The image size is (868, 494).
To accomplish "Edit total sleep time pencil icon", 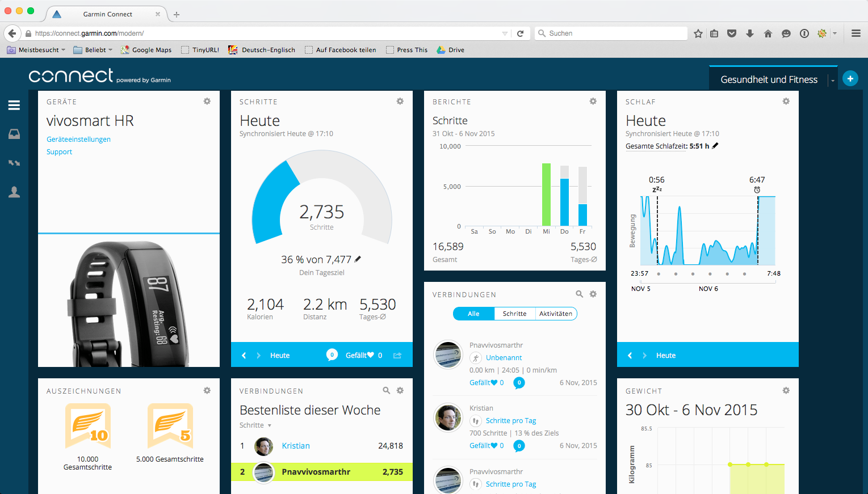I will pos(715,146).
